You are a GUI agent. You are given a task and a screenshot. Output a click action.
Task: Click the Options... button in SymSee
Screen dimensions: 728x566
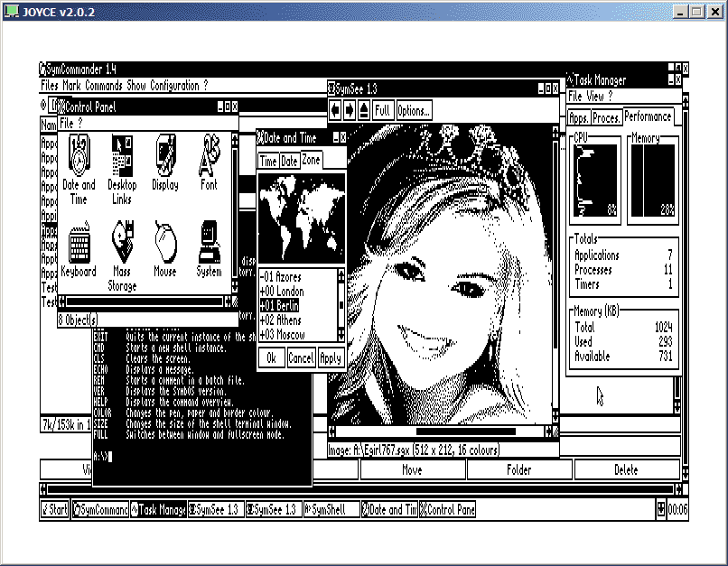coord(414,110)
